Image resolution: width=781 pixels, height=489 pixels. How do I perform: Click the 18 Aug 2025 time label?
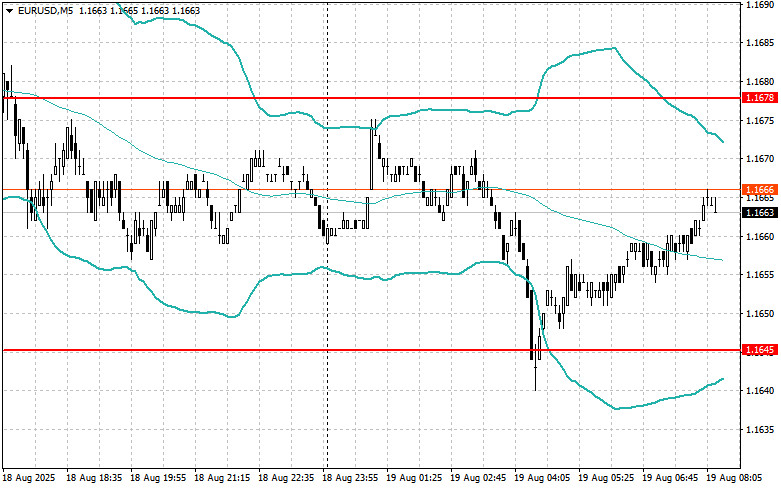[29, 478]
